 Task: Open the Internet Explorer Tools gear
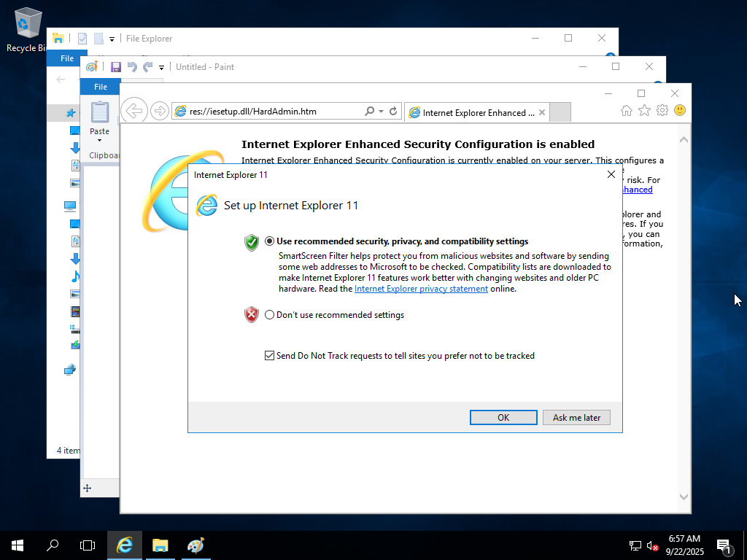[662, 111]
